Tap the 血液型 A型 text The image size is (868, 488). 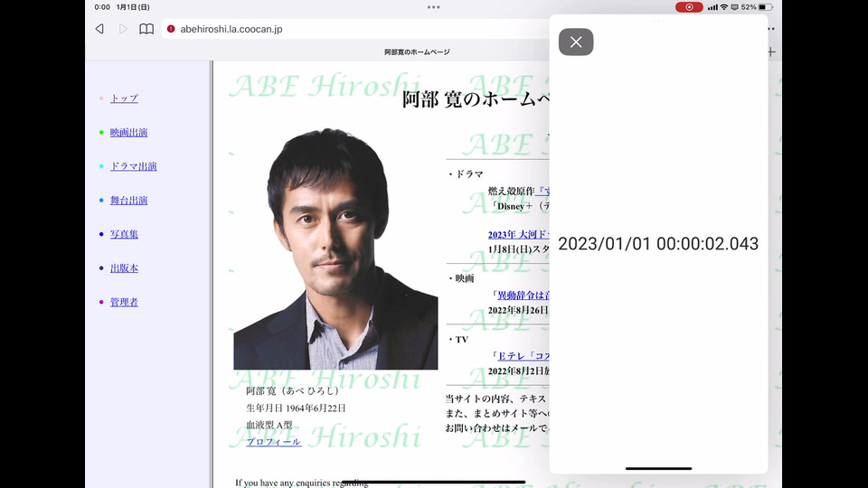[x=269, y=425]
